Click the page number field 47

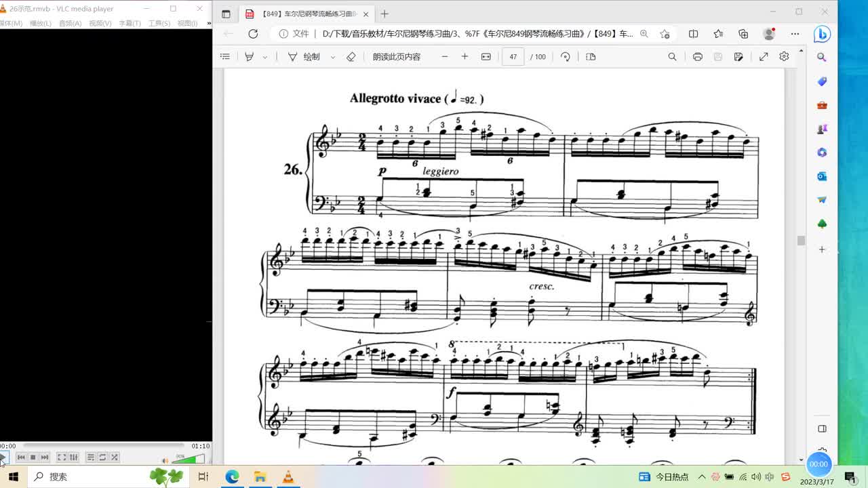pyautogui.click(x=513, y=57)
